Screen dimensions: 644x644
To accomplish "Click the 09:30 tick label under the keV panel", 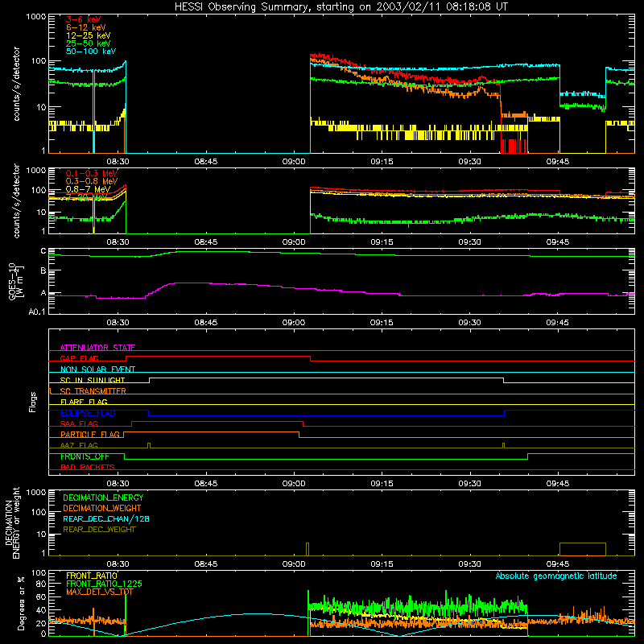I will click(470, 162).
